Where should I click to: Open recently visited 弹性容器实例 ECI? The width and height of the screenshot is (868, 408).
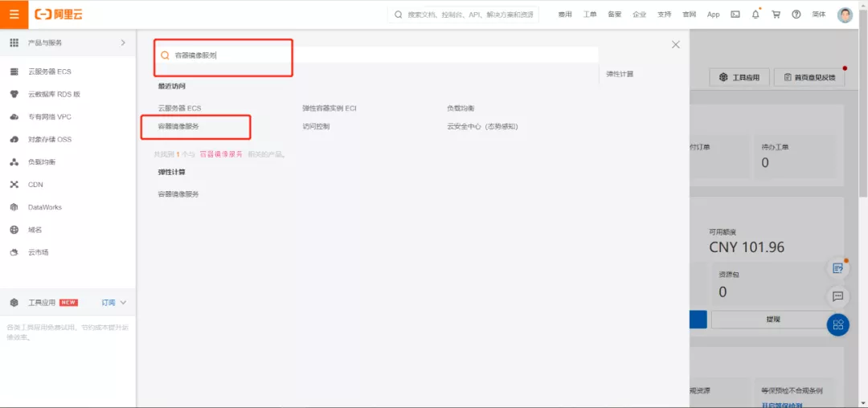330,108
